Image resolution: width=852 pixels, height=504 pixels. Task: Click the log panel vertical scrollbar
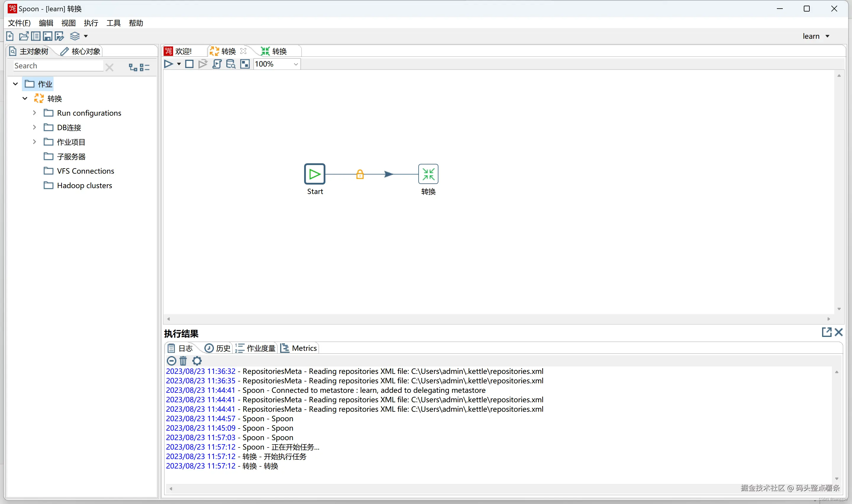coord(837,424)
